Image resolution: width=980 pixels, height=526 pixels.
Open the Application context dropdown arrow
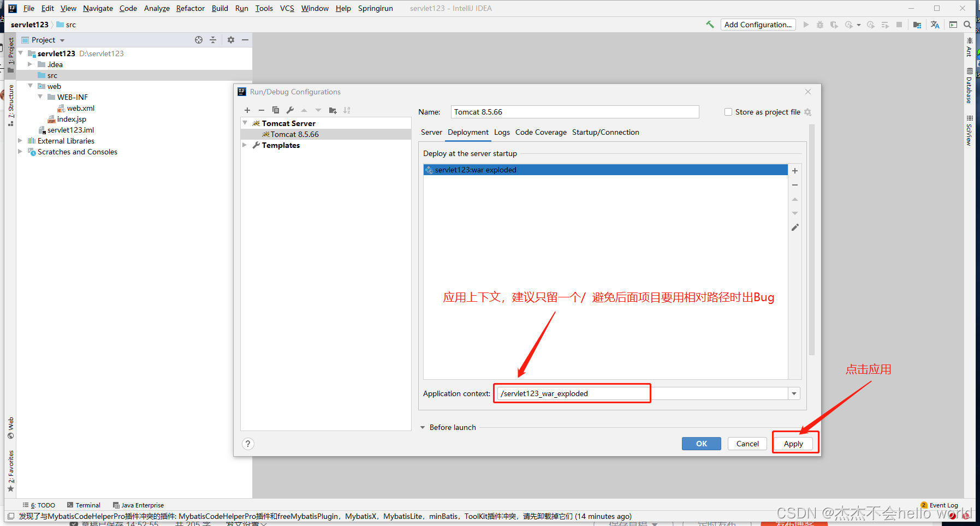(794, 393)
